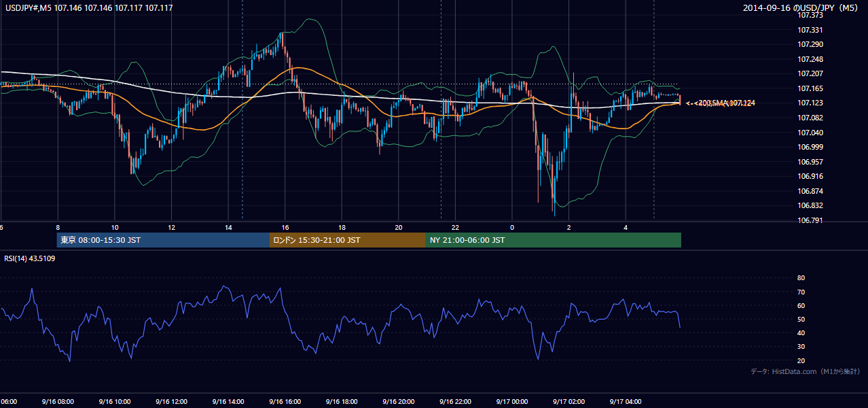The image size is (868, 408).
Task: Click the 9/17 04:00 time axis label
Action: [626, 402]
